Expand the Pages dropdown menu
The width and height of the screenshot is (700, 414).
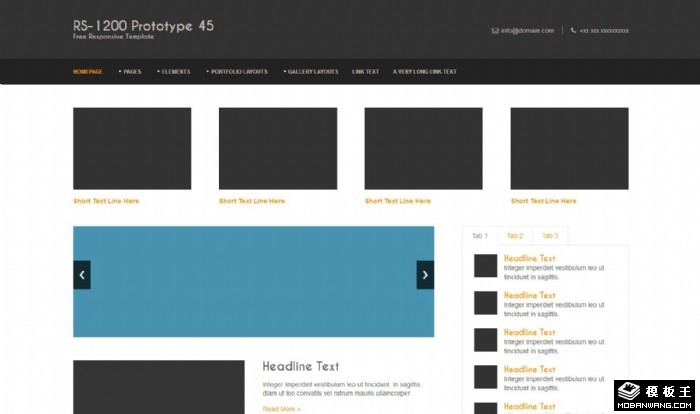pos(131,72)
